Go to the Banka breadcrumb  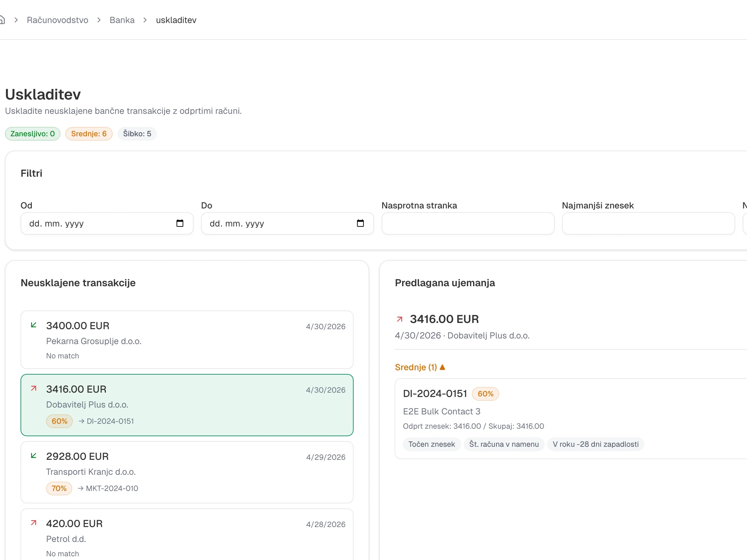(122, 20)
